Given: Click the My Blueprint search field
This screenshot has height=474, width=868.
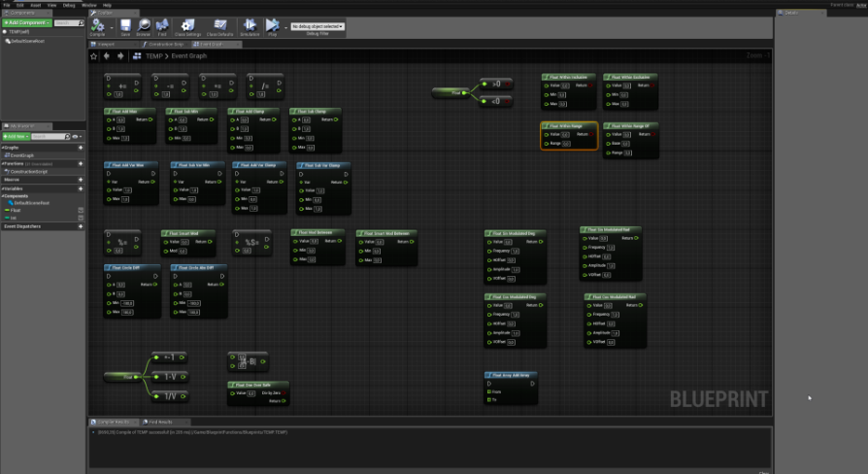Looking at the screenshot, I should (x=49, y=136).
